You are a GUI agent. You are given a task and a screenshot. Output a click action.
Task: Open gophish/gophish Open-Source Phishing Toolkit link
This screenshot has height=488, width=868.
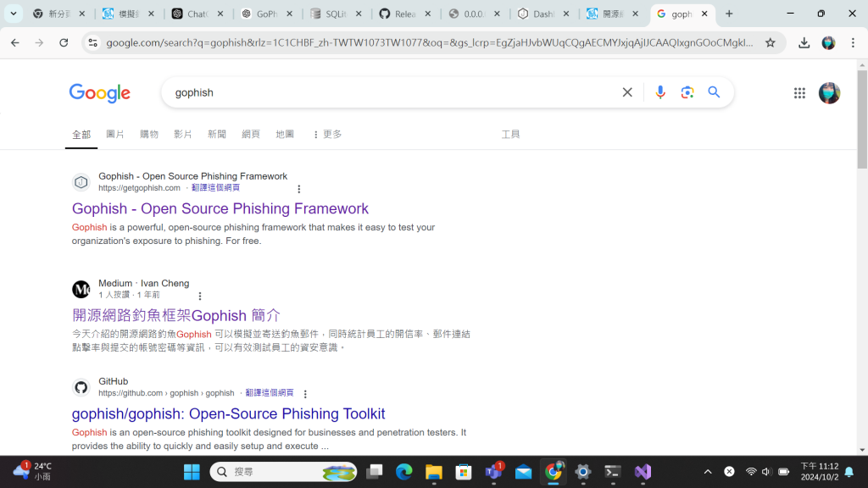tap(228, 413)
